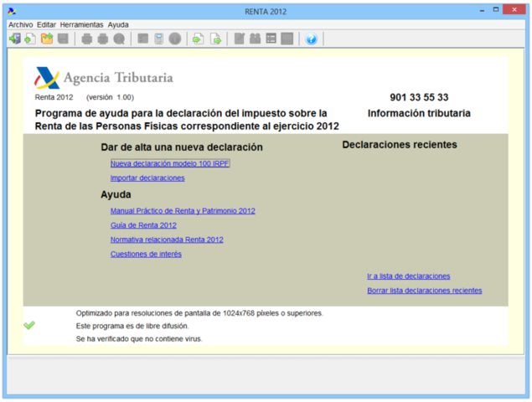Click Borrar lista declaraciones recientes link

tap(425, 291)
